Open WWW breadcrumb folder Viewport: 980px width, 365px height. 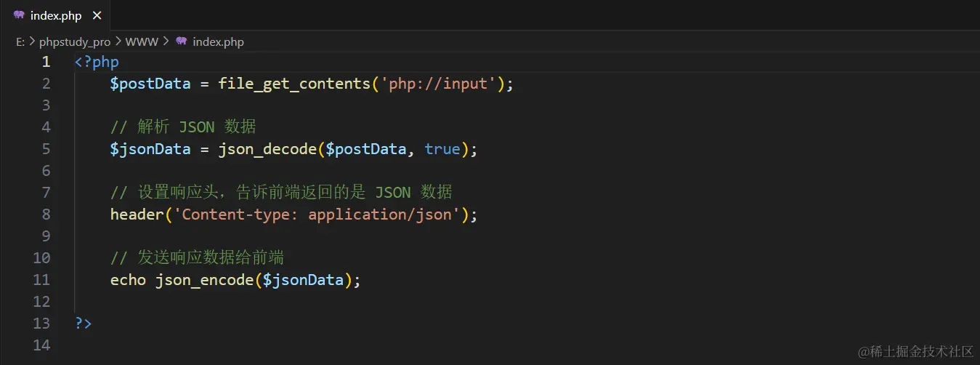(x=142, y=41)
